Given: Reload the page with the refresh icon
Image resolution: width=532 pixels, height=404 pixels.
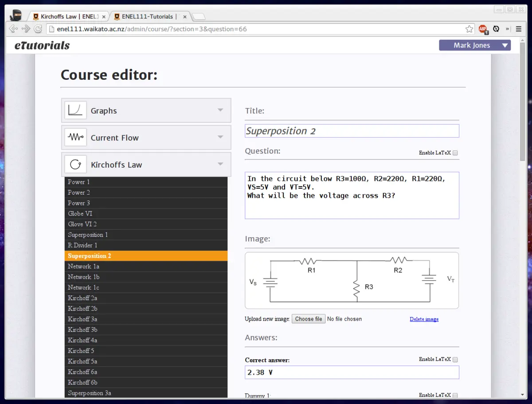Looking at the screenshot, I should 38,29.
